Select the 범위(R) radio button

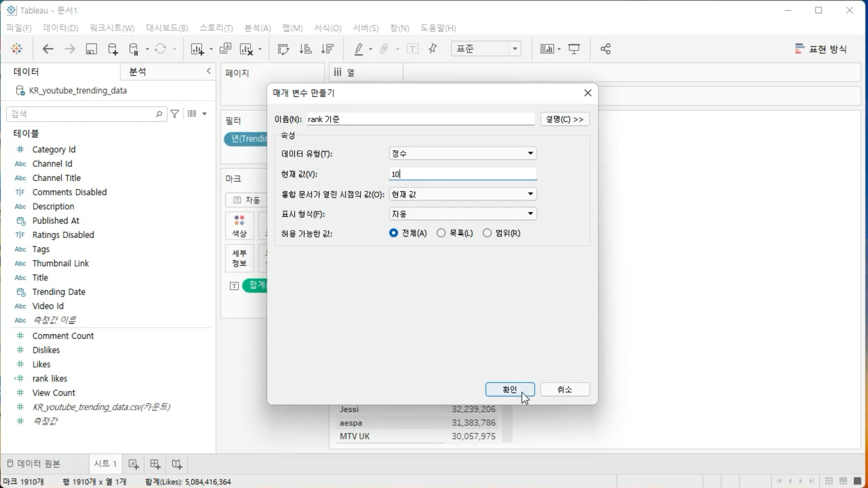(487, 233)
